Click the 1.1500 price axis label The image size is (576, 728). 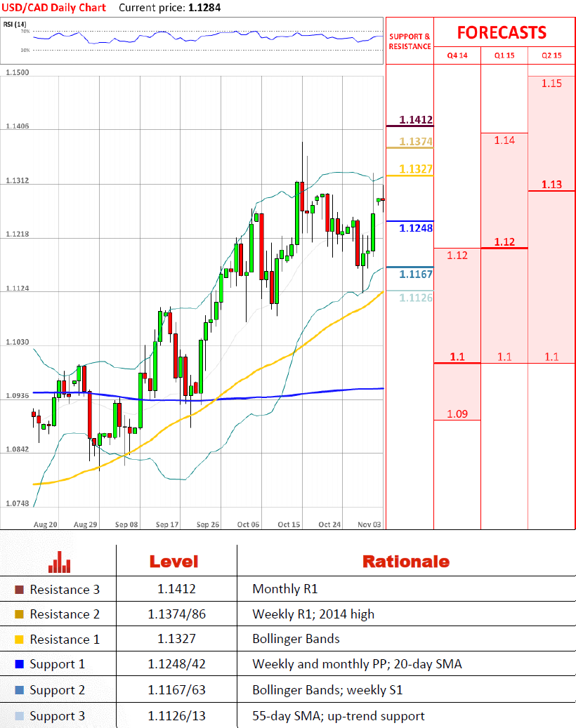click(17, 72)
